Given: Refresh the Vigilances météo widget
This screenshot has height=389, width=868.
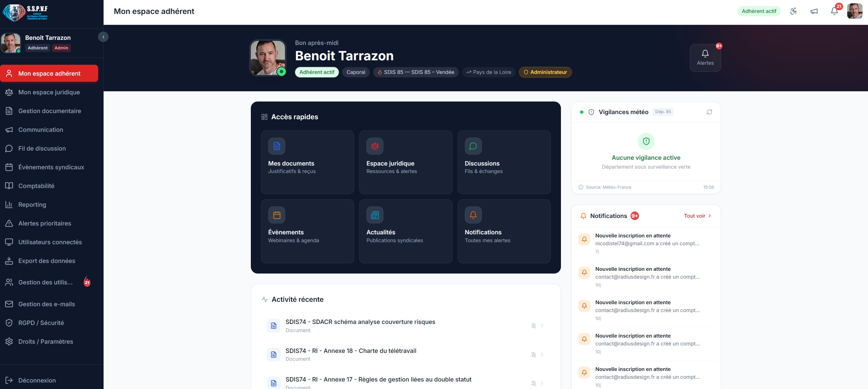Looking at the screenshot, I should 709,112.
